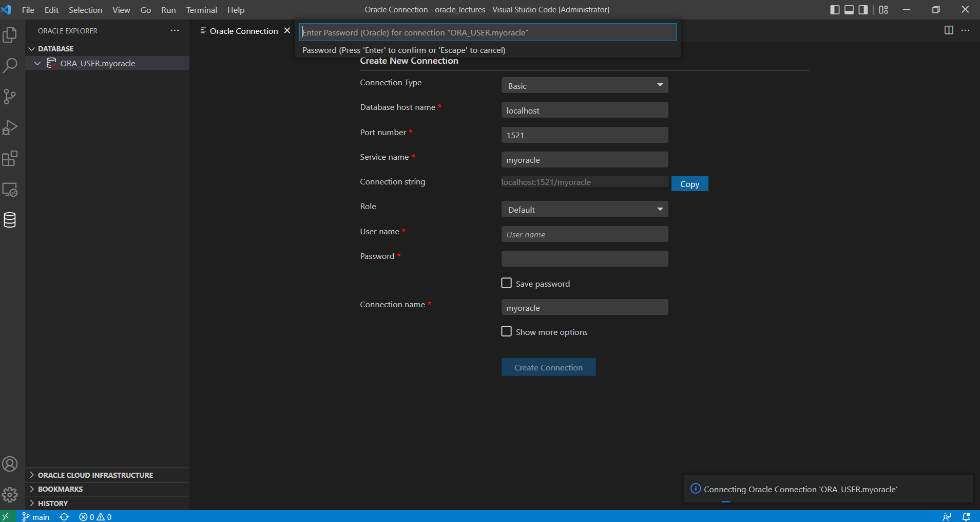Collapse the DATABASE section
The height and width of the screenshot is (522, 980).
(32, 49)
